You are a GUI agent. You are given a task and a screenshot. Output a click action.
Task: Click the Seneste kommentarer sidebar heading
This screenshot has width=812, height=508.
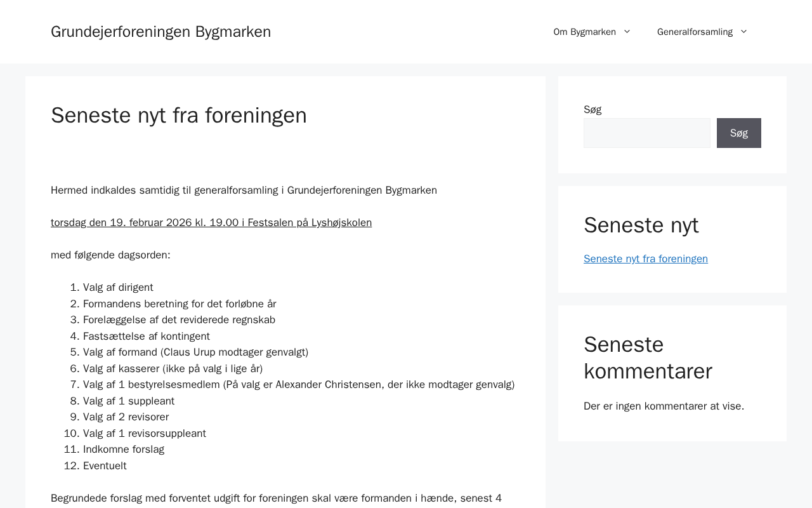(x=648, y=358)
